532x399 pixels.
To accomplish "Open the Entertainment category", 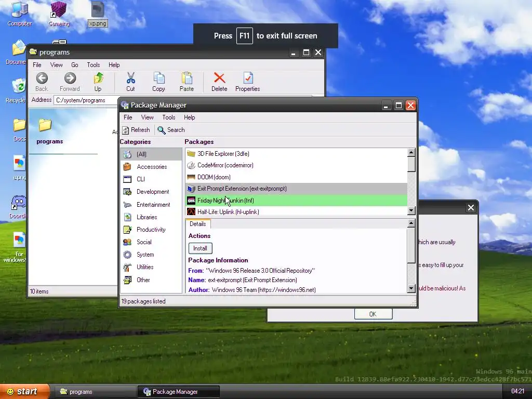I will [x=151, y=205].
